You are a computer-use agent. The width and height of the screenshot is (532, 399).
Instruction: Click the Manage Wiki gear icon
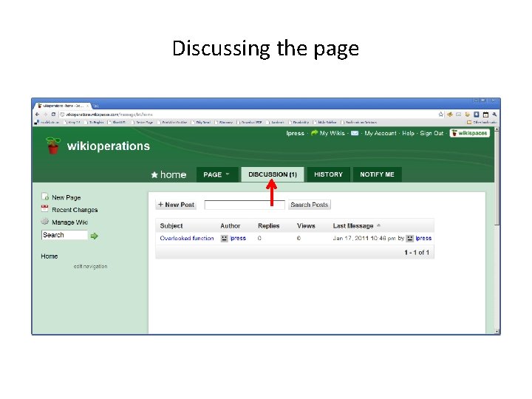pyautogui.click(x=45, y=221)
